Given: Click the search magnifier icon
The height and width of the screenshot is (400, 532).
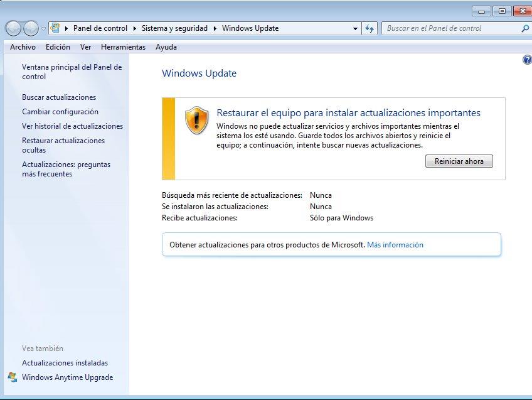Looking at the screenshot, I should 525,28.
